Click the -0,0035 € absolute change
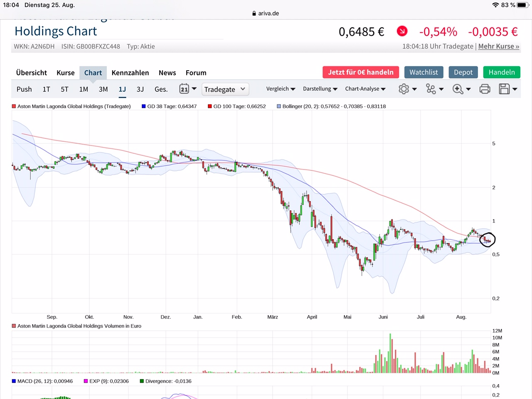Screen dimensions: 532x399 [493, 32]
